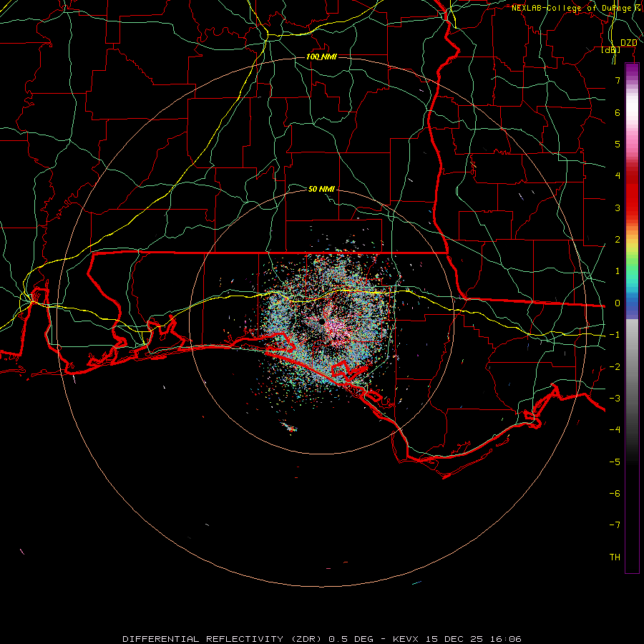Click the TH threshold label on scale
This screenshot has width=644, height=644.
pos(615,557)
